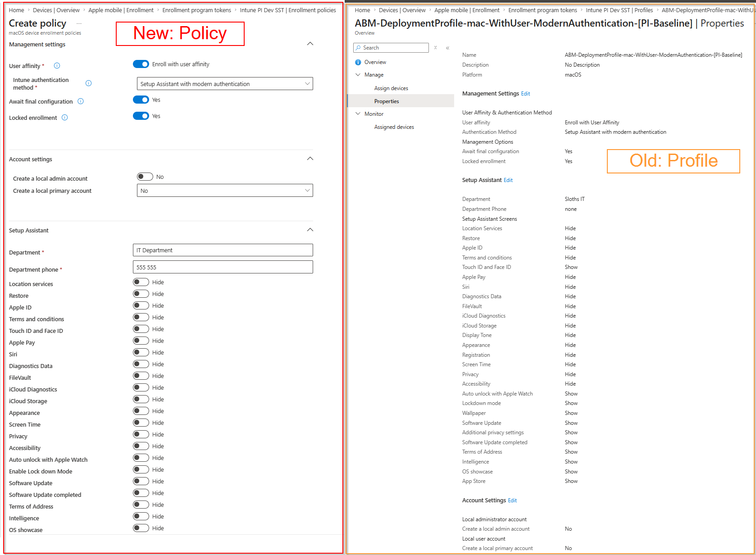This screenshot has width=756, height=555.
Task: Toggle Diagnostics Data switch
Action: tap(141, 364)
